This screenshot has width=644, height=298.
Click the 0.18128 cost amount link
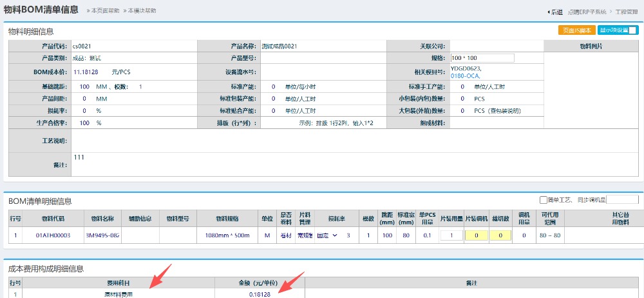click(x=260, y=294)
